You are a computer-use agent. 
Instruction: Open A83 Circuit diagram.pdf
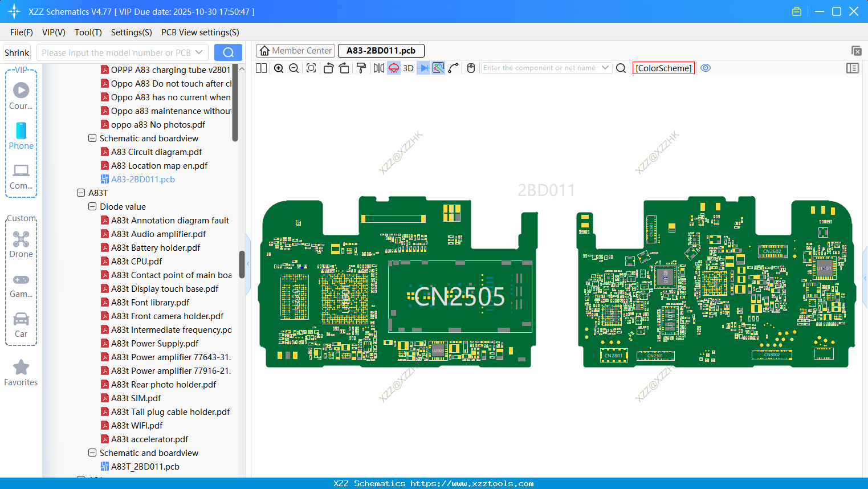156,152
